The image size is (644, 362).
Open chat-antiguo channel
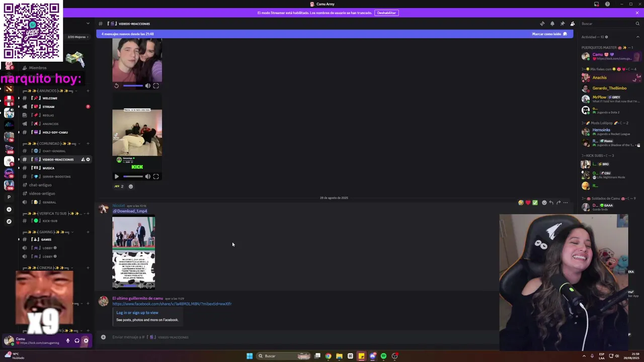[x=55, y=185]
